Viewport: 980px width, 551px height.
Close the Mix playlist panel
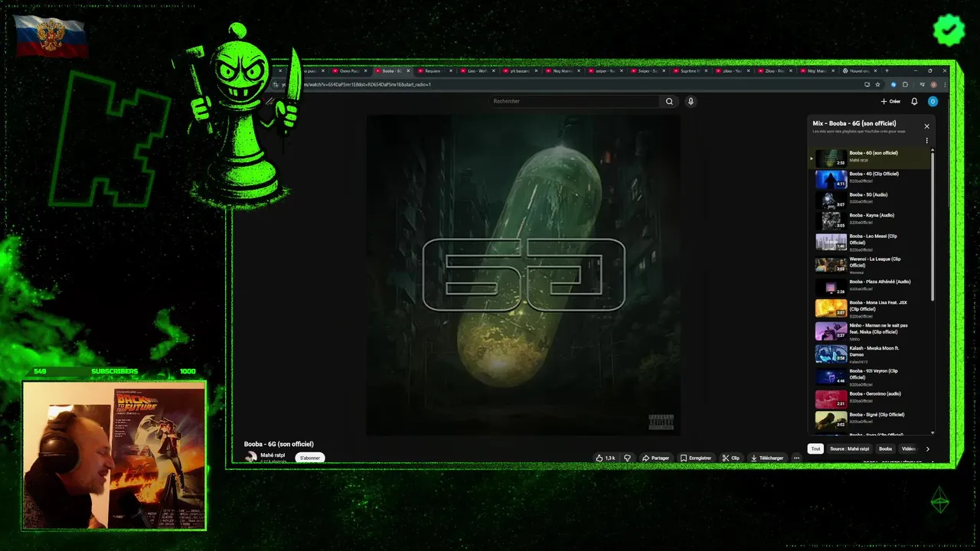coord(926,126)
